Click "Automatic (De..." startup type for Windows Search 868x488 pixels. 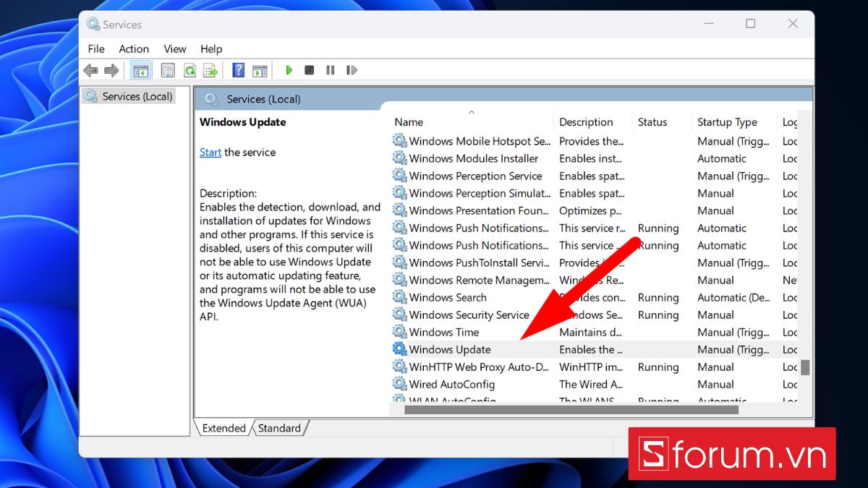coord(733,297)
